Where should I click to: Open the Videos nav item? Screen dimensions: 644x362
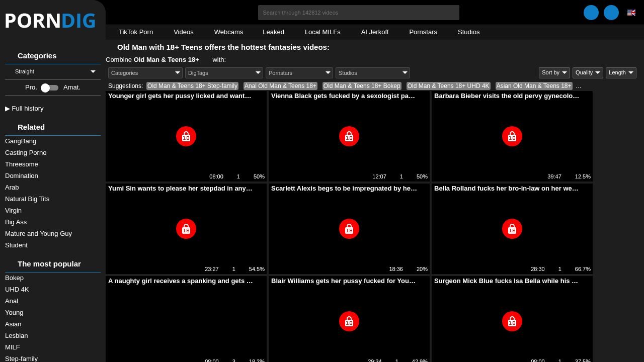click(184, 32)
